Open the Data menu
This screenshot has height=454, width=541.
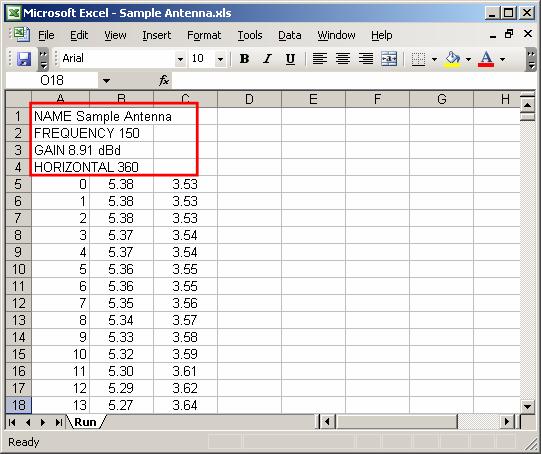[x=289, y=35]
